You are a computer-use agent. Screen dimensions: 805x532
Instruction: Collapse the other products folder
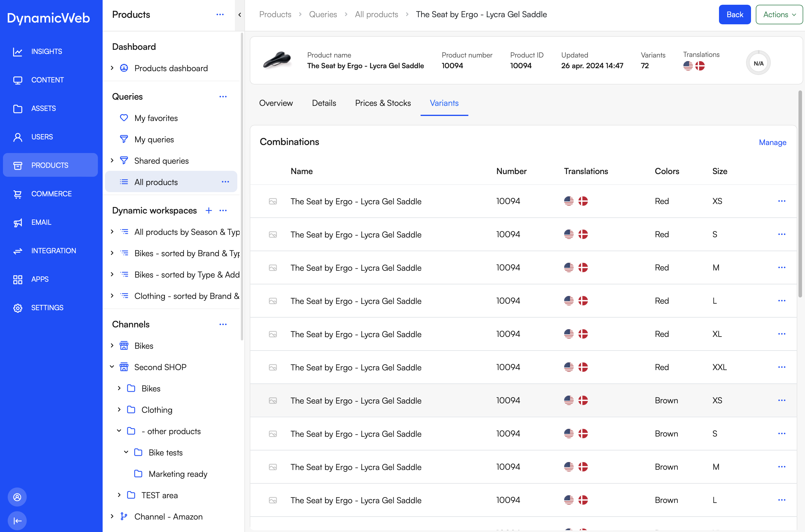point(119,431)
